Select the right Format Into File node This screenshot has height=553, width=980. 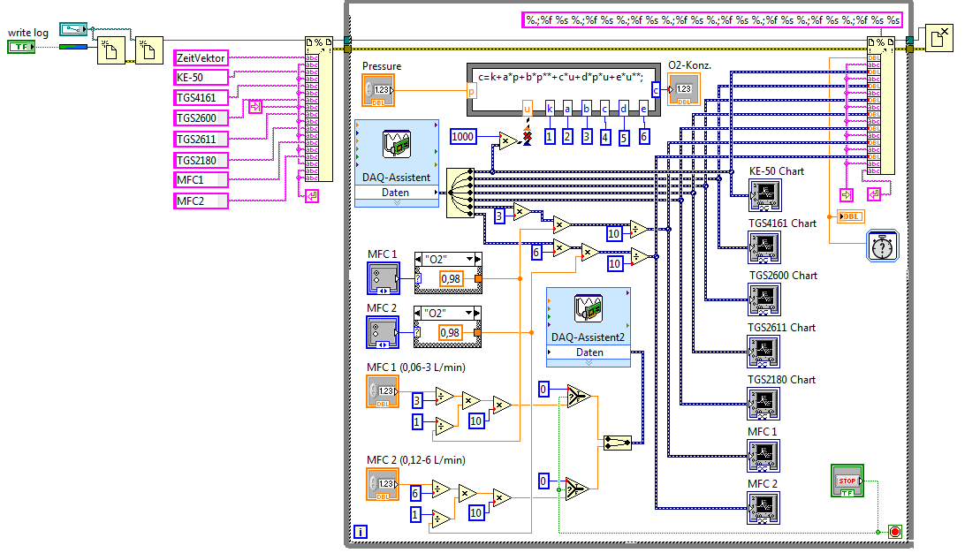pyautogui.click(x=881, y=106)
